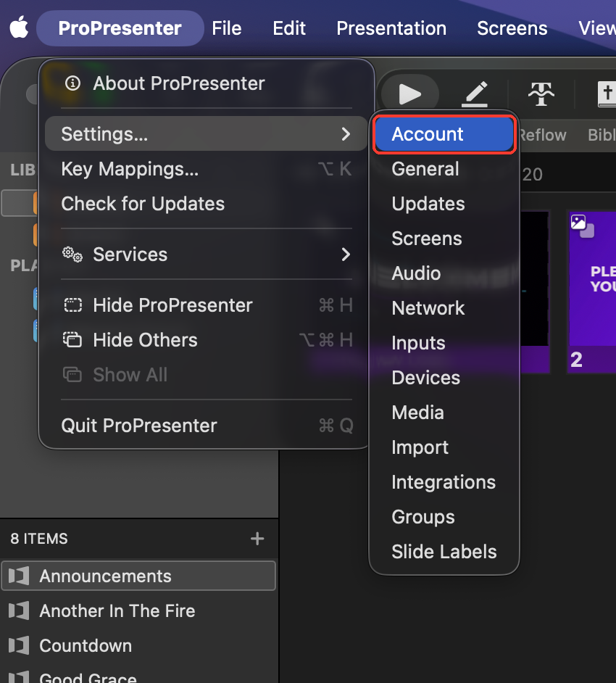The image size is (616, 683).
Task: Choose Check for Updates
Action: [x=207, y=204]
